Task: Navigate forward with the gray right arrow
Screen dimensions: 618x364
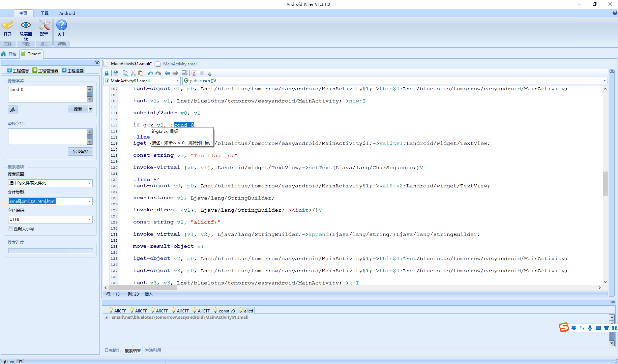Action: point(175,73)
